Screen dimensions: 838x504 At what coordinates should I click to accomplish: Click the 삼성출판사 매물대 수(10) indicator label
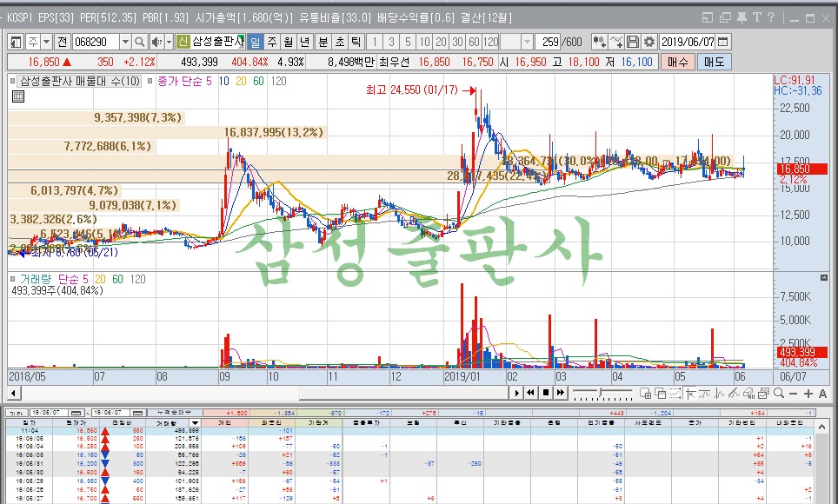pos(80,81)
